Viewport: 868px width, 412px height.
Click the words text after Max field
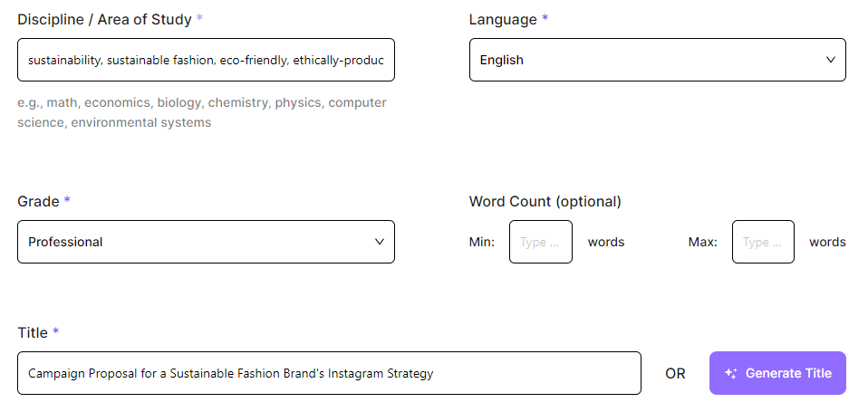pyautogui.click(x=826, y=242)
